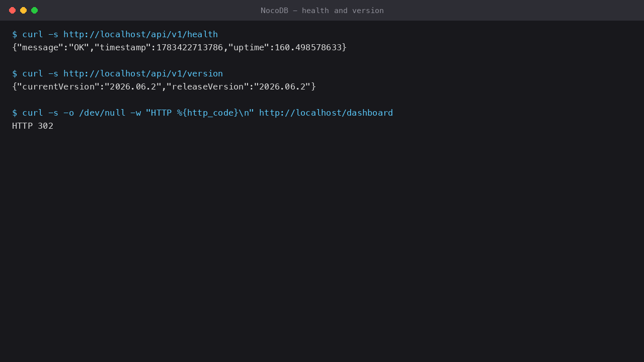Screen dimensions: 644x362
Task: Select the curl dashboard http_code command line
Action: click(x=202, y=113)
